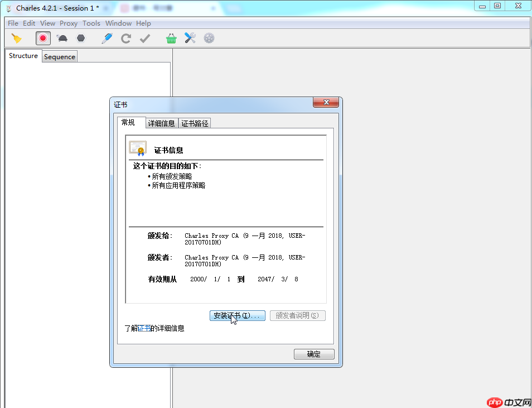Image resolution: width=532 pixels, height=408 pixels.
Task: Switch to the Sequence tab
Action: tap(59, 56)
